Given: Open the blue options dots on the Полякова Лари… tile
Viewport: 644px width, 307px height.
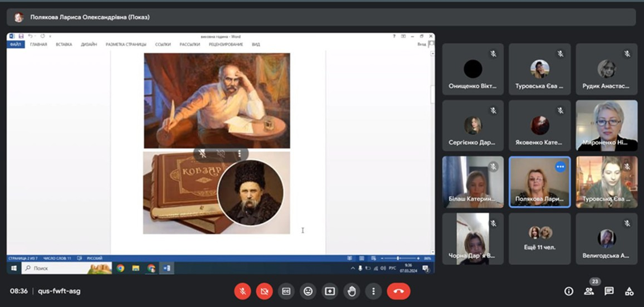Looking at the screenshot, I should pos(560,167).
